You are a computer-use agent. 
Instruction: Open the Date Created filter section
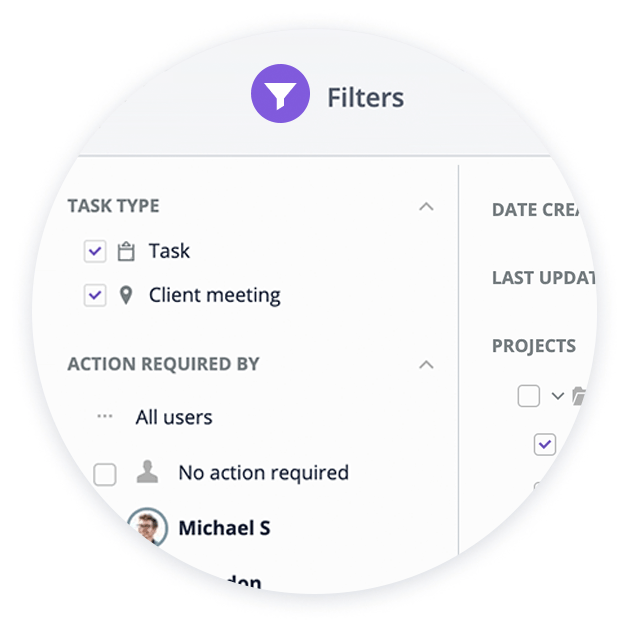point(536,210)
